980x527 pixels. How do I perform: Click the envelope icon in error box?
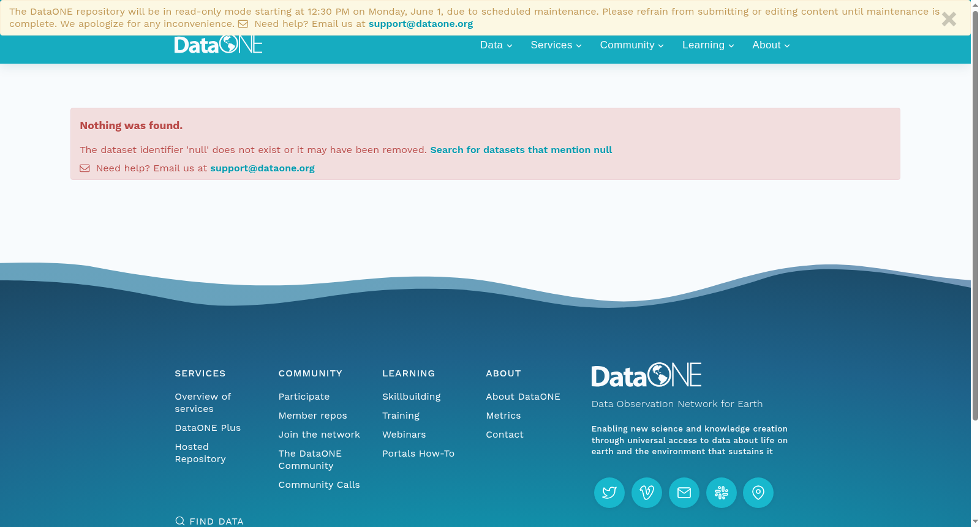pos(85,168)
